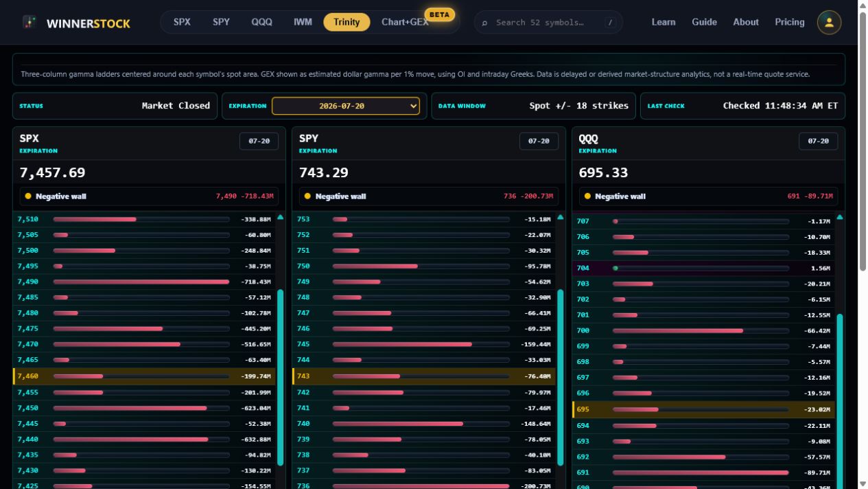Click the search magnifier icon
The width and height of the screenshot is (868, 489).
[x=484, y=23]
